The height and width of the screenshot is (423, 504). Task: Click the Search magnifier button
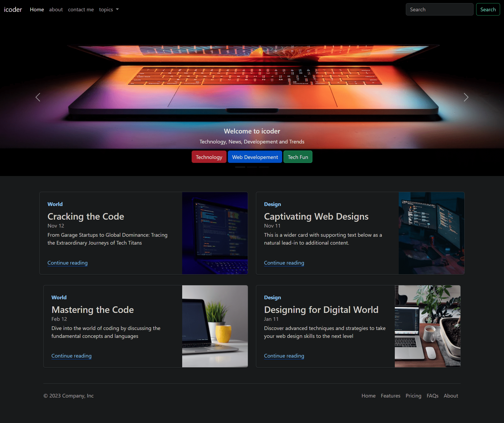pos(488,9)
